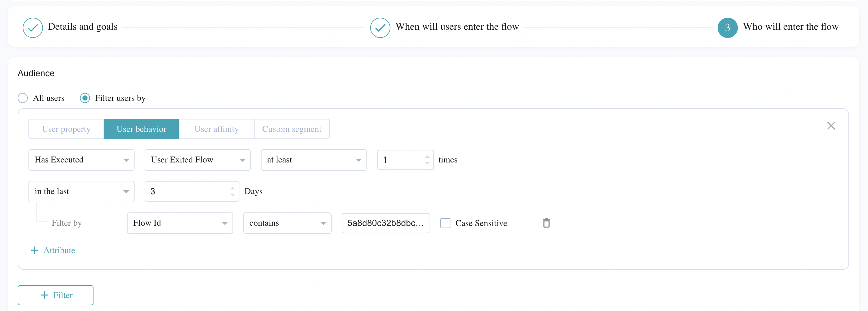Click the Details and goals checkmark icon
868x311 pixels.
(33, 28)
